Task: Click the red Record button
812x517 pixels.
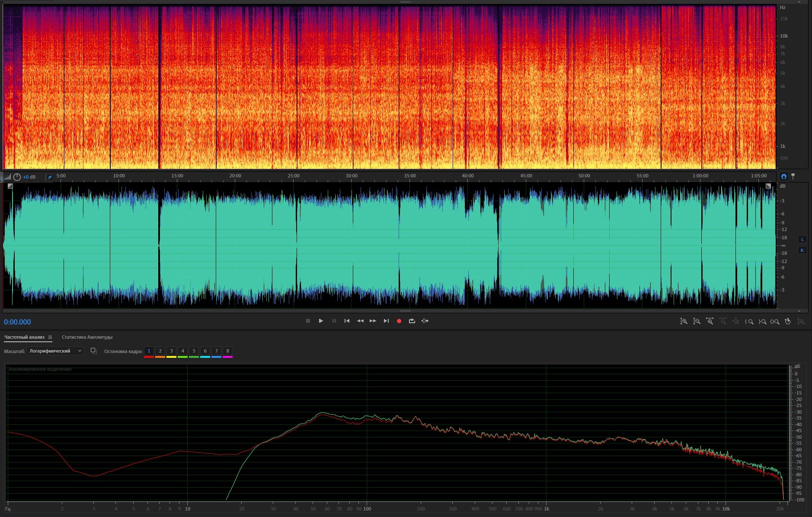Action: [399, 321]
